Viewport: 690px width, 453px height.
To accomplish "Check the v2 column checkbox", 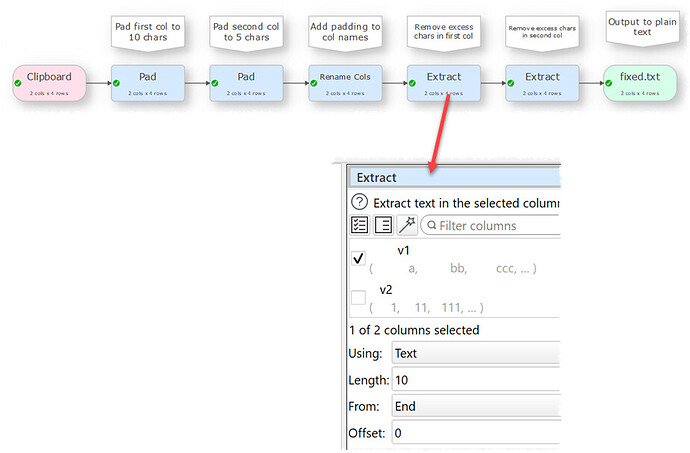I will click(359, 298).
